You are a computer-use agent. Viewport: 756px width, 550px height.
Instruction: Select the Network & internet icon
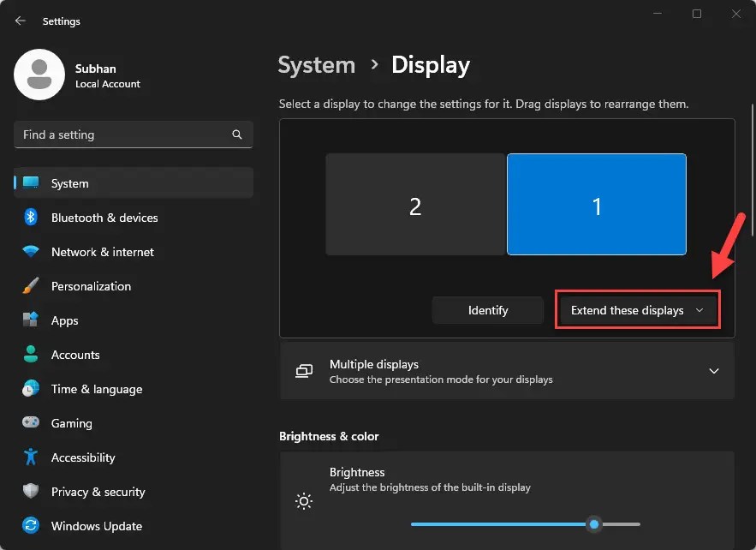(102, 252)
